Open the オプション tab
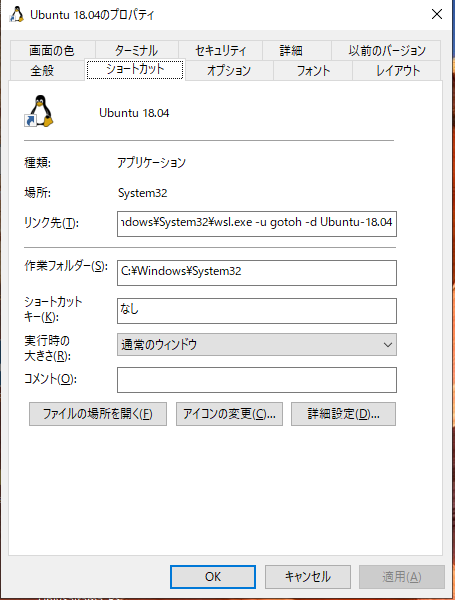The image size is (455, 600). pos(229,71)
